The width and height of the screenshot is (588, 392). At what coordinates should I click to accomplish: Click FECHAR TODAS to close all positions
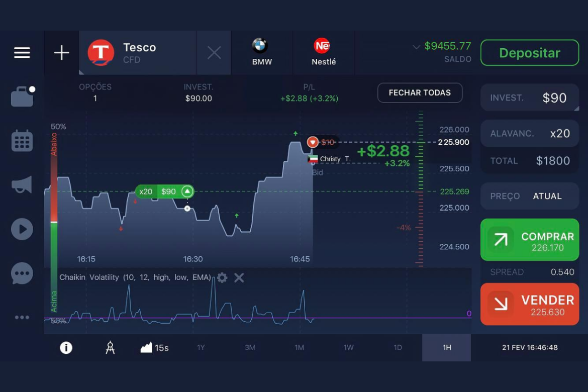(420, 92)
